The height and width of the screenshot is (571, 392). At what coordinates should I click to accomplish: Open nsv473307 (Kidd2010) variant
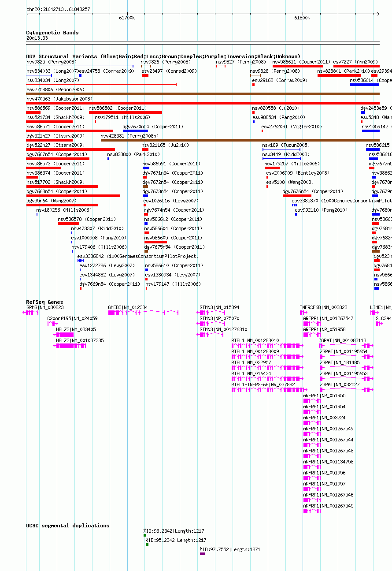tap(72, 233)
